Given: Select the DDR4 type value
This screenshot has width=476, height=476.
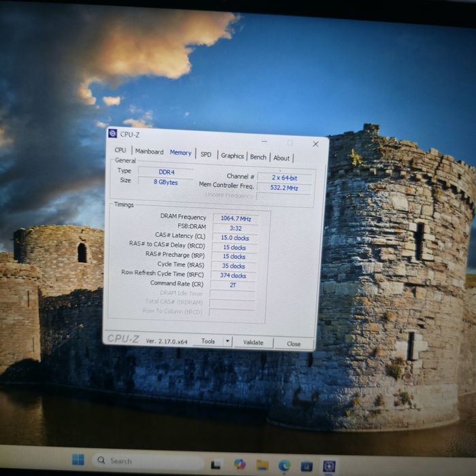Looking at the screenshot, I should click(x=166, y=172).
